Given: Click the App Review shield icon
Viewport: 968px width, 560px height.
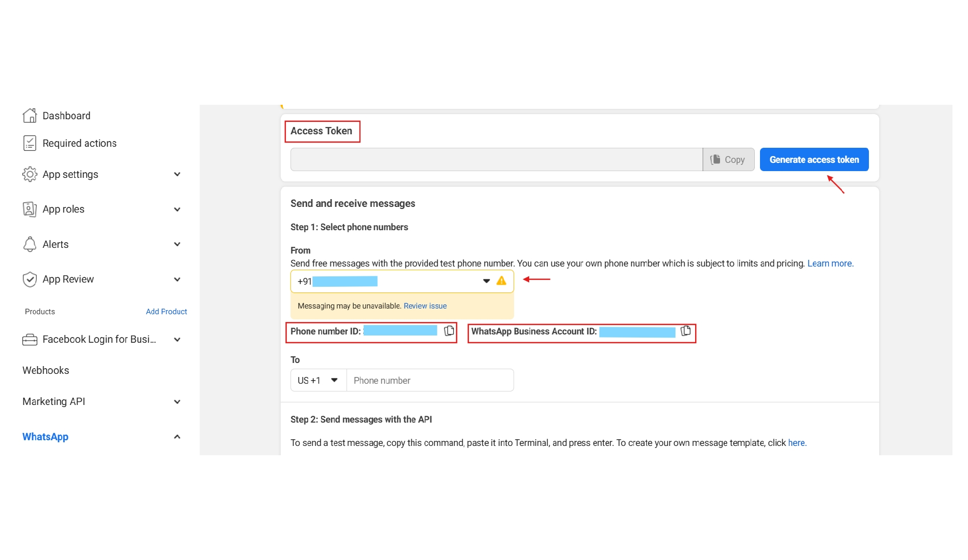Looking at the screenshot, I should click(30, 279).
